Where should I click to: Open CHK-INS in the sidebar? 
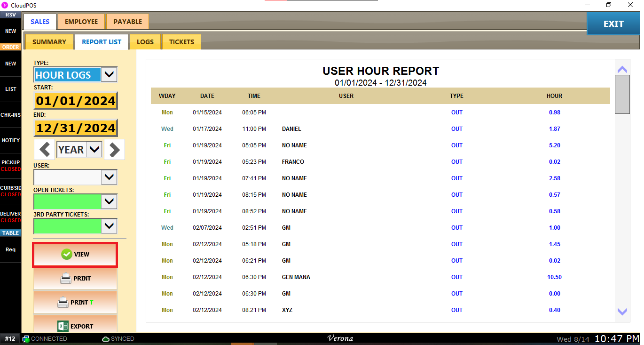pos(10,115)
